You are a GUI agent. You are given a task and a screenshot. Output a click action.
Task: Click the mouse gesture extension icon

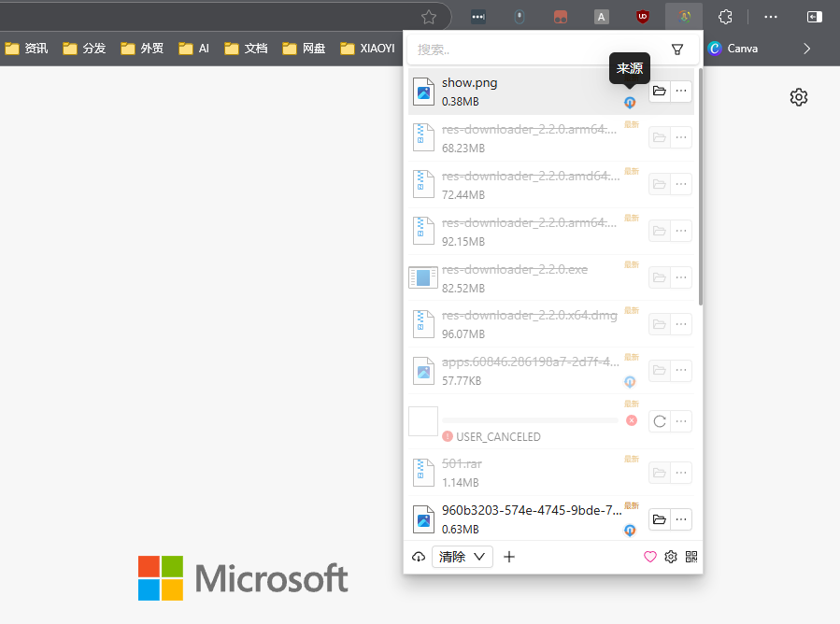(x=520, y=17)
